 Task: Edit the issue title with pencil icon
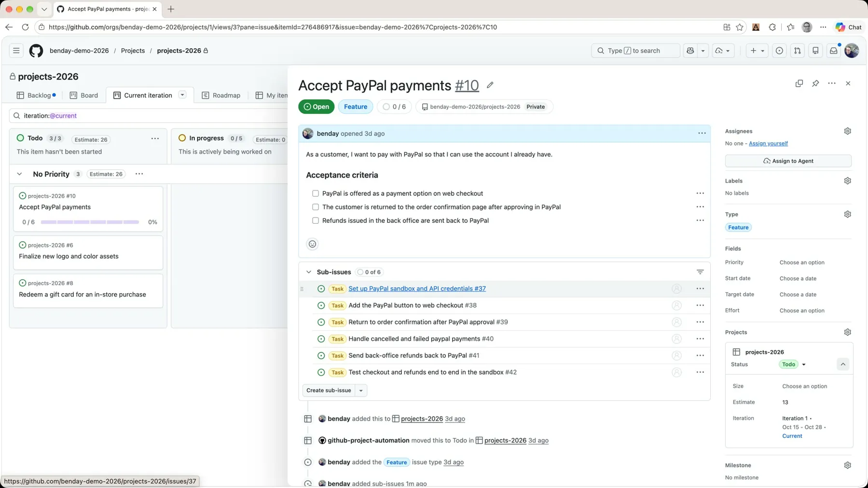[x=490, y=85]
